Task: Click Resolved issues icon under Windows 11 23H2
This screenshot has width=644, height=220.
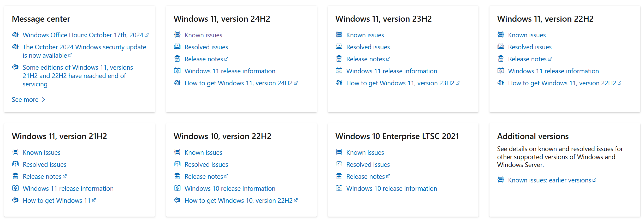Action: [339, 47]
